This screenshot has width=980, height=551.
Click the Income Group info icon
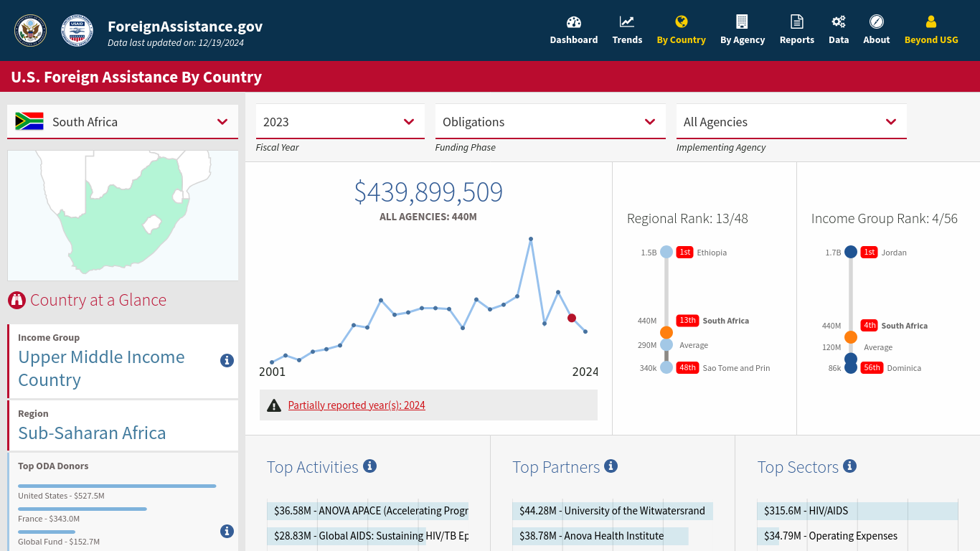(227, 360)
